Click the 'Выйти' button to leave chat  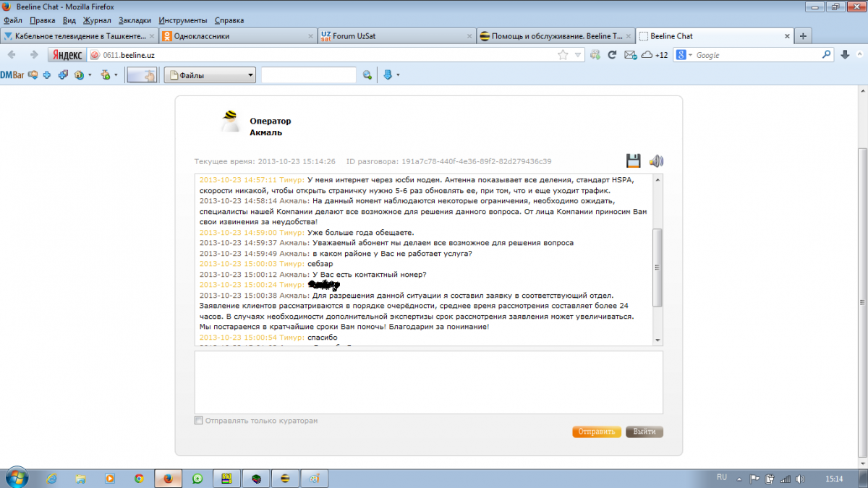pyautogui.click(x=644, y=432)
